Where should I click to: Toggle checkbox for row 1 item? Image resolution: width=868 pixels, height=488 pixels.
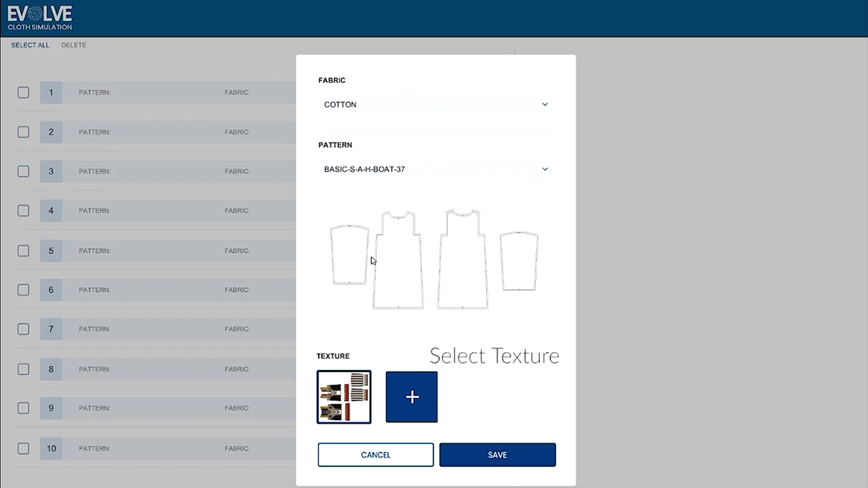click(x=23, y=92)
